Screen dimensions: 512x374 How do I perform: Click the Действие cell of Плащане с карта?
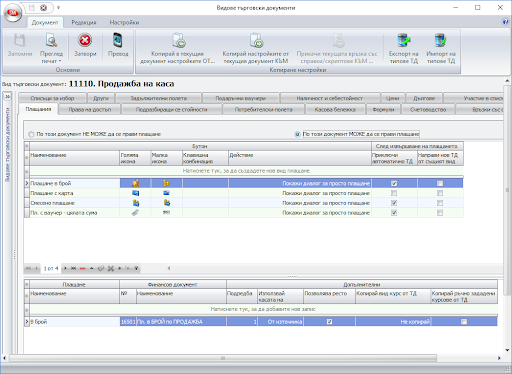[300, 193]
